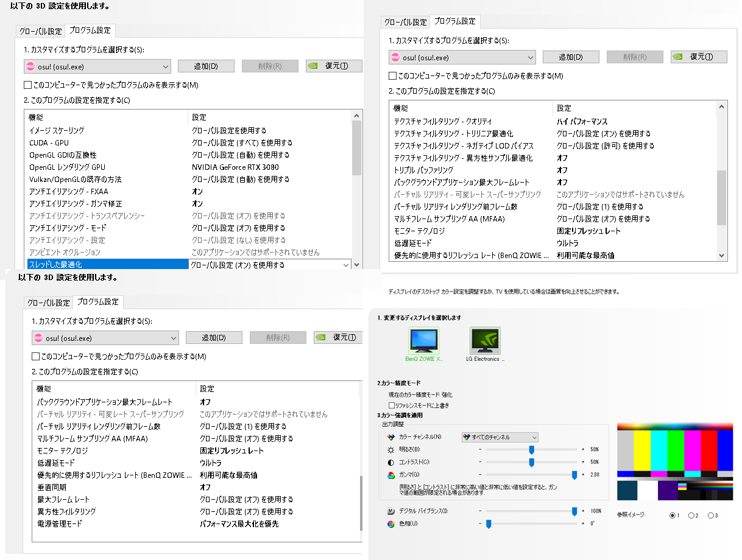The image size is (742, 560).
Task: Select reference image radio button 3
Action: (711, 515)
